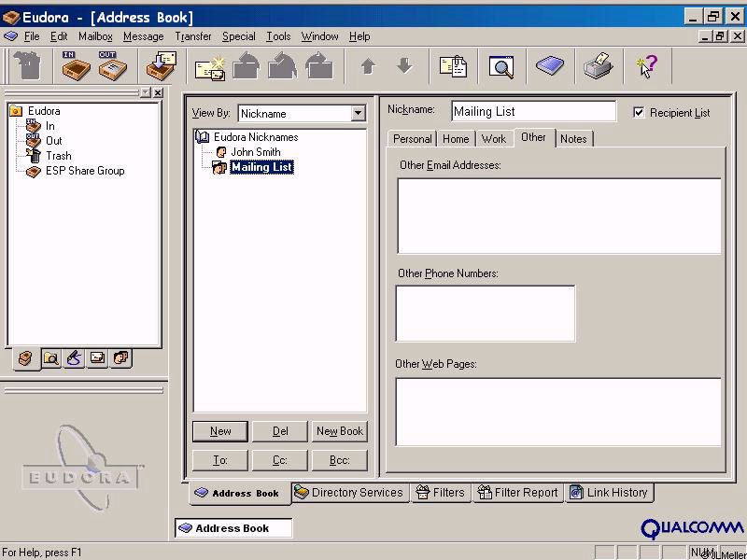Viewport: 747px width, 560px height.
Task: Click the Other Phone Numbers text box
Action: [486, 314]
